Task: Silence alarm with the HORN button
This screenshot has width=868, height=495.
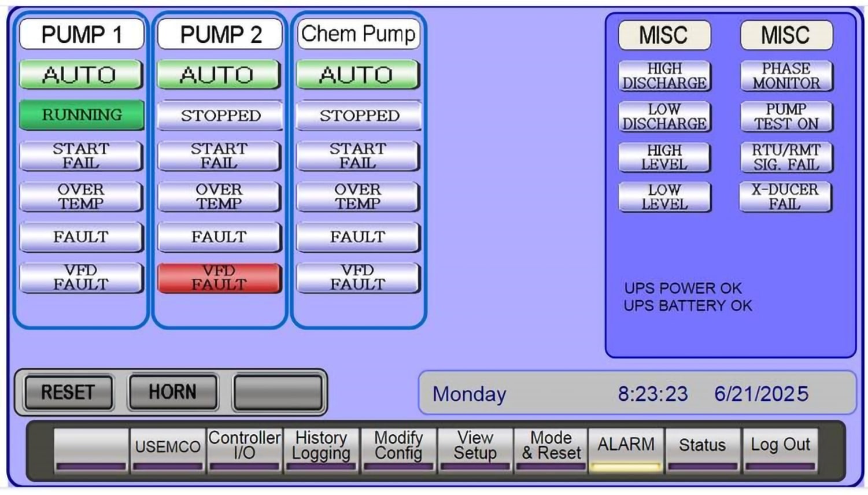Action: pos(173,392)
